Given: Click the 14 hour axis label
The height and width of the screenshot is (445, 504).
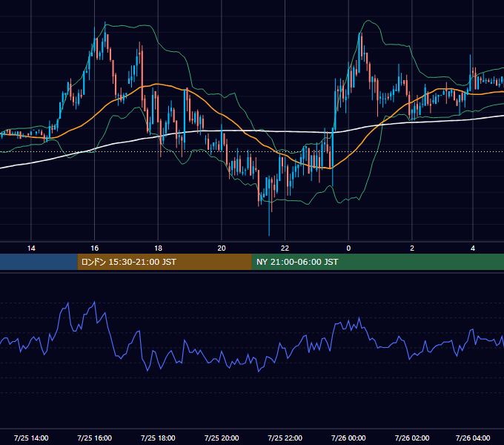Looking at the screenshot, I should click(x=31, y=248).
